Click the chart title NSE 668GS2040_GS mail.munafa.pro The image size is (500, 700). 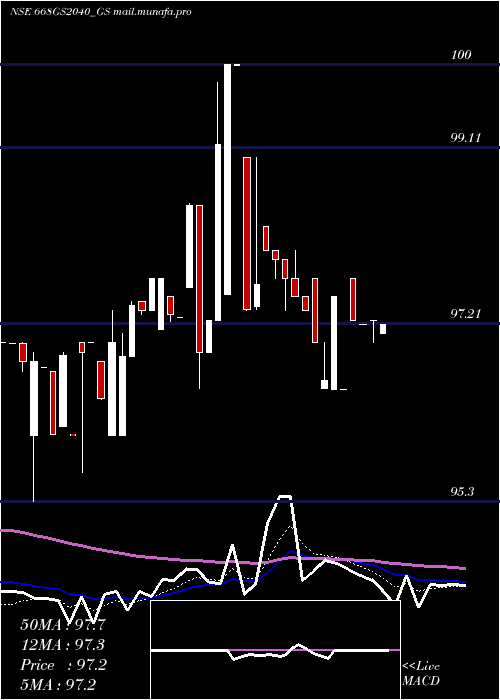100,12
